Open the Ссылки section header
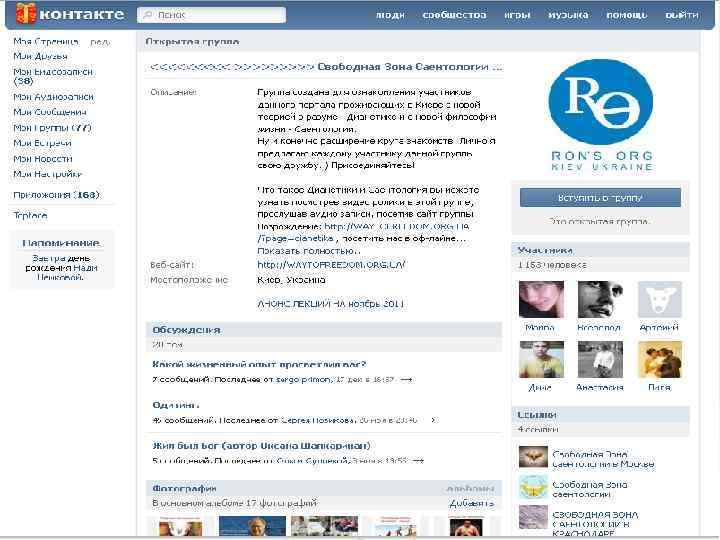Image resolution: width=720 pixels, height=540 pixels. coord(537,415)
